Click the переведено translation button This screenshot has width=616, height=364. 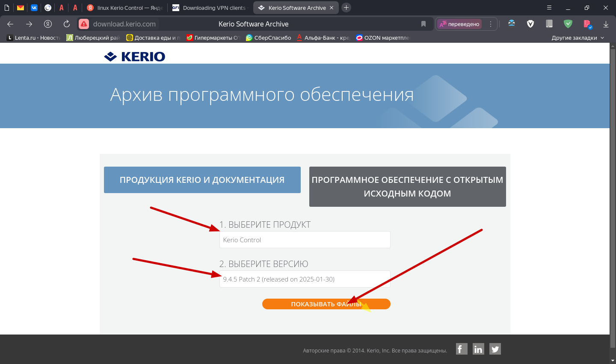point(460,24)
